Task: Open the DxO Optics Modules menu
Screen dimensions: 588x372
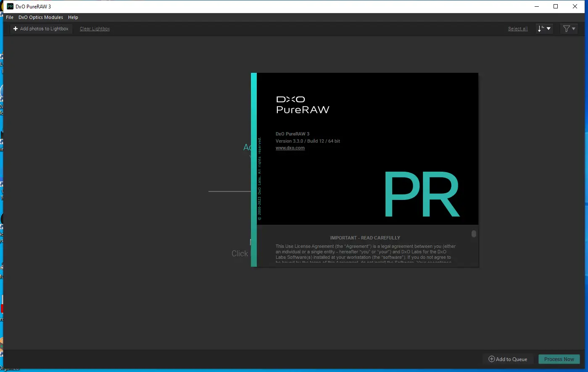Action: (41, 17)
